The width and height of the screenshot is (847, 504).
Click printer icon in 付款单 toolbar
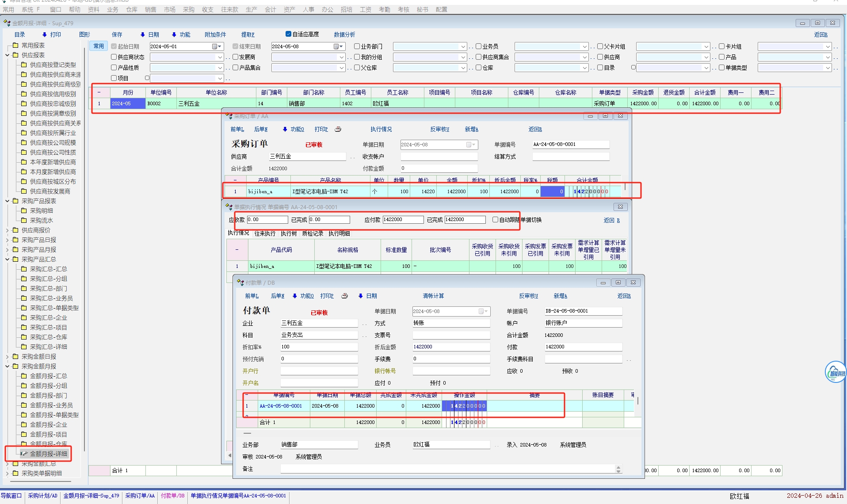(x=344, y=296)
